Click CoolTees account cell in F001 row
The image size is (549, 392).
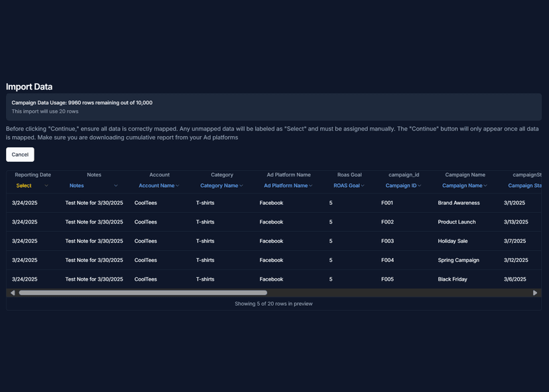146,203
